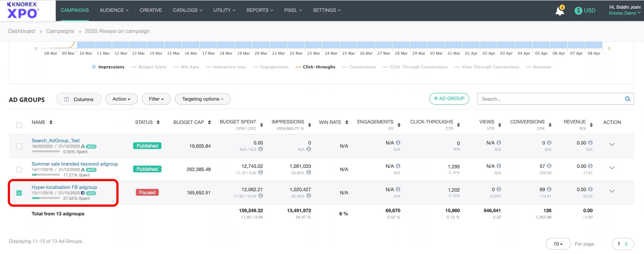Click the search magnifier icon
The width and height of the screenshot is (644, 254).
click(628, 99)
